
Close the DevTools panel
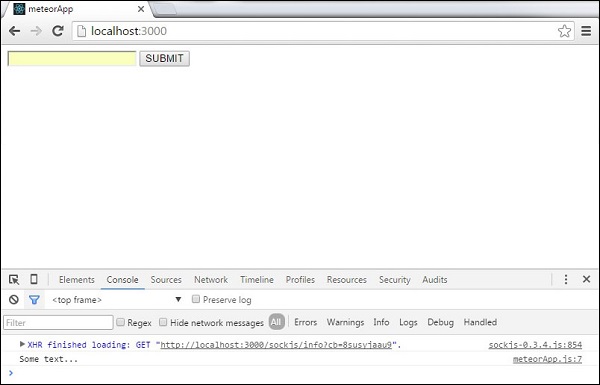pyautogui.click(x=586, y=279)
